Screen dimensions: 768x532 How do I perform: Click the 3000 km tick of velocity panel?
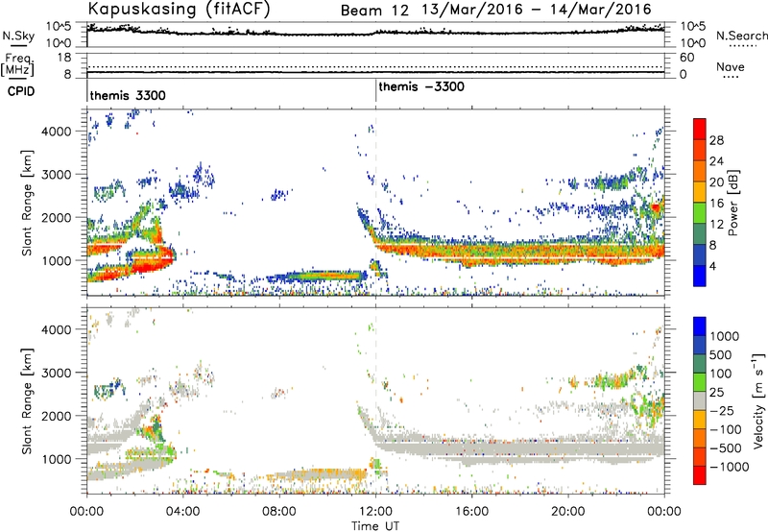[x=57, y=373]
